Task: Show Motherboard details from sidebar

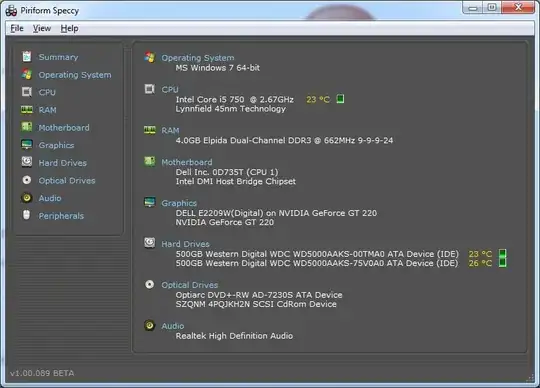Action: (64, 127)
